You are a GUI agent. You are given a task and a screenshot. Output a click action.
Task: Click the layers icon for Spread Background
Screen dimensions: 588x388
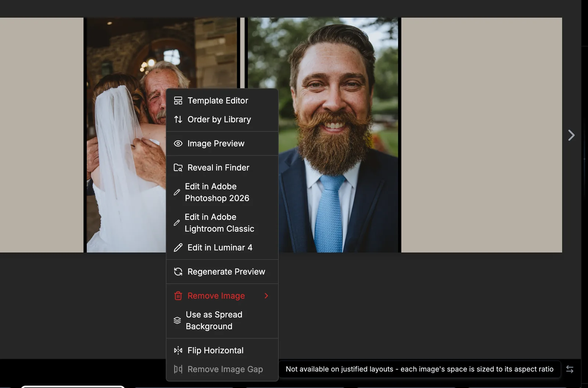click(177, 320)
